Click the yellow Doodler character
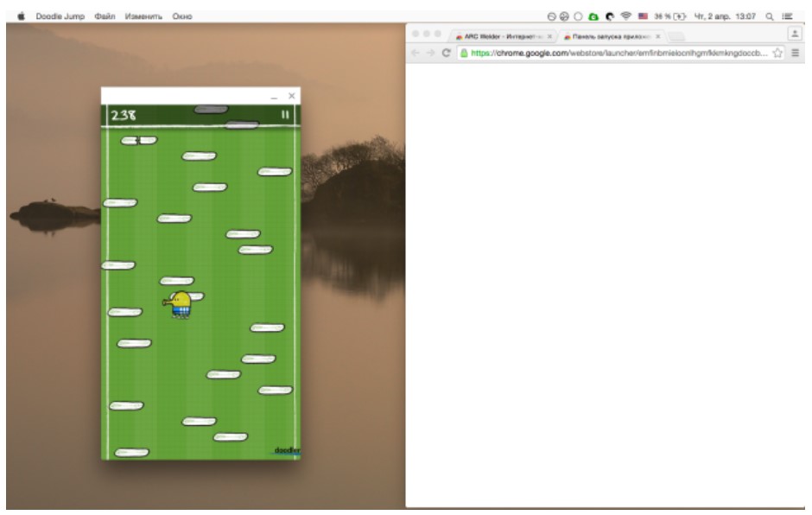 coord(181,304)
